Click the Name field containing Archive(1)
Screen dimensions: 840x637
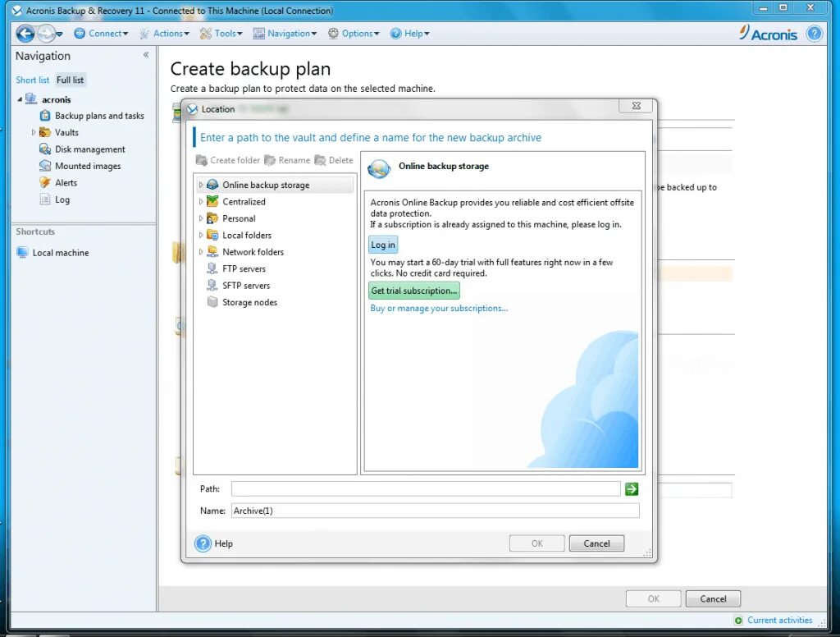click(x=436, y=511)
